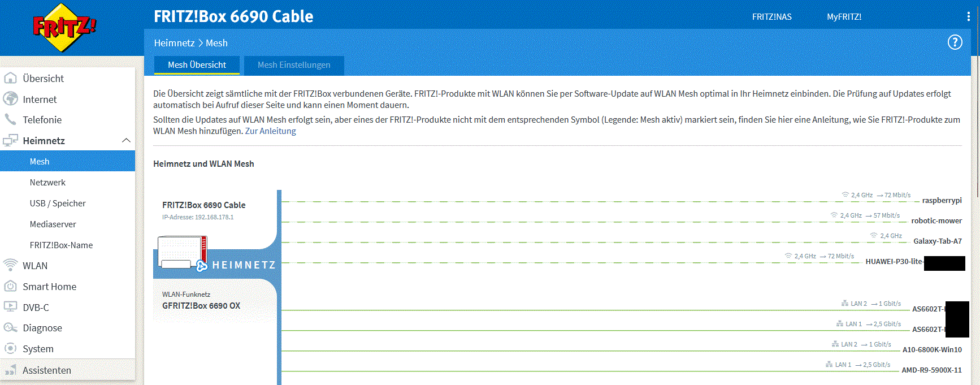
Task: Open FRITZ!NAS link in header
Action: point(771,17)
